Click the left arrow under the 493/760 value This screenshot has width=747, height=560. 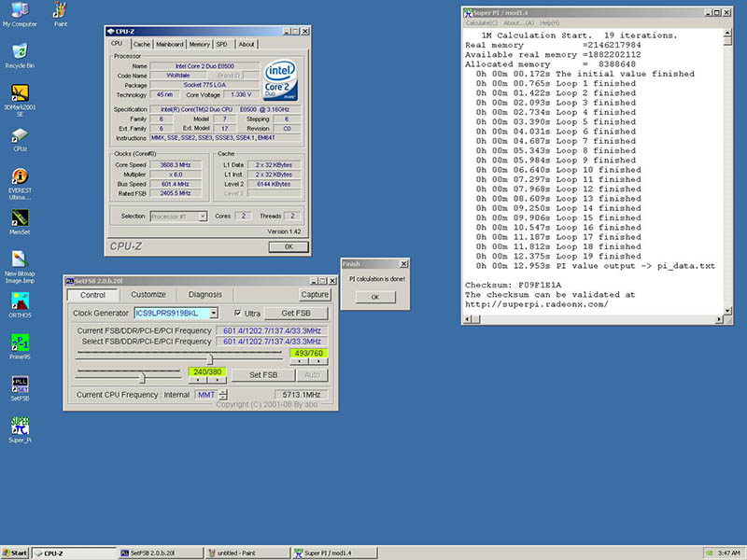(x=299, y=361)
